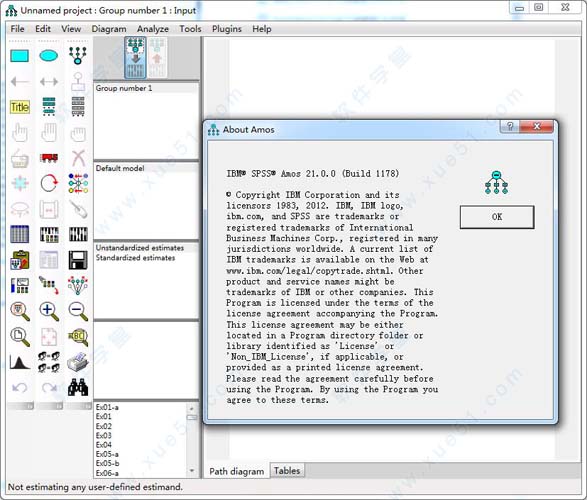
Task: Select the rotate indicators tool
Action: [x=49, y=183]
